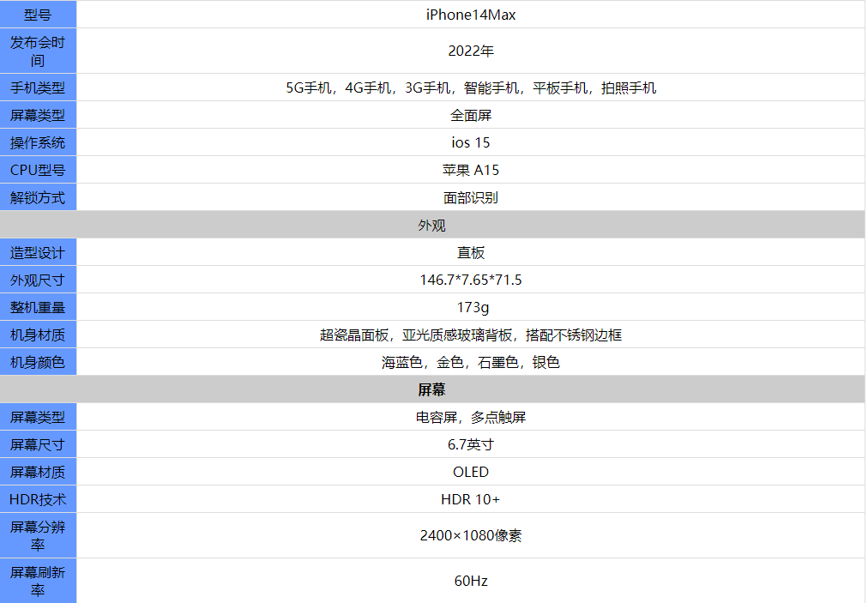
Task: Click the 机身材质 label cell
Action: pos(38,335)
